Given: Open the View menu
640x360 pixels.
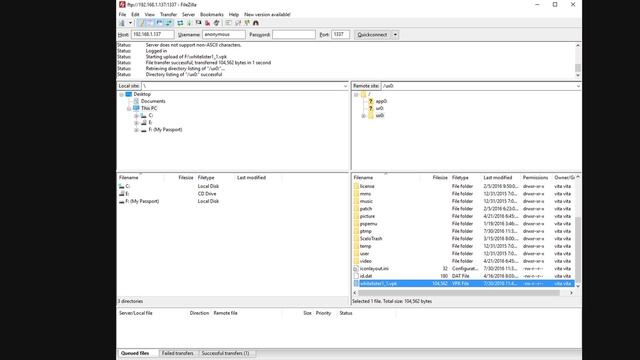Looking at the screenshot, I should coord(149,14).
